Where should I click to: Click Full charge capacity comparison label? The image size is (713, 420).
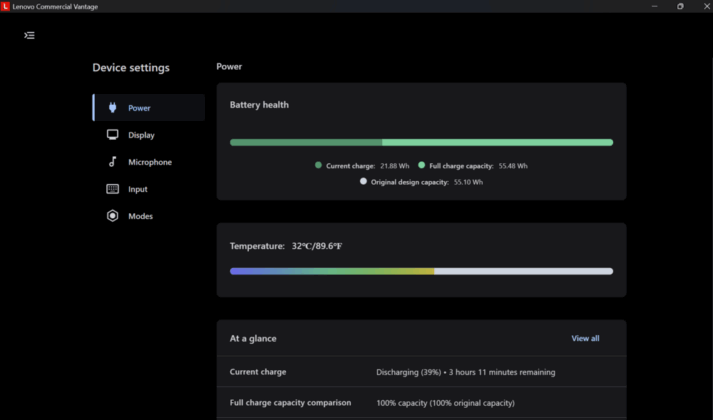tap(290, 403)
